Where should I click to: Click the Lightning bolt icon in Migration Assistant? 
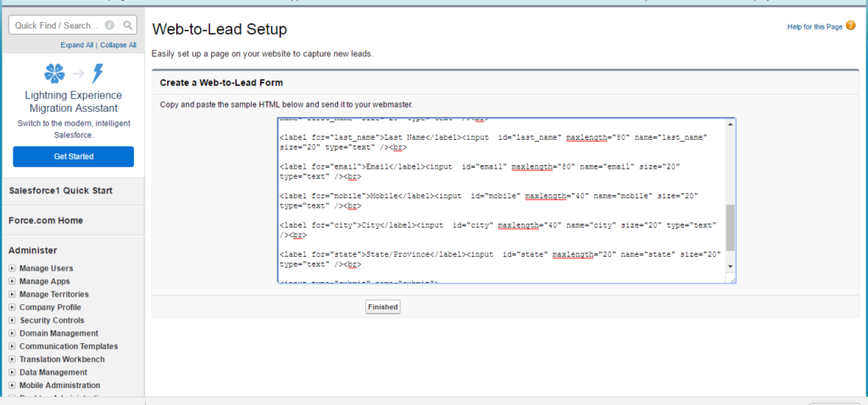click(98, 74)
